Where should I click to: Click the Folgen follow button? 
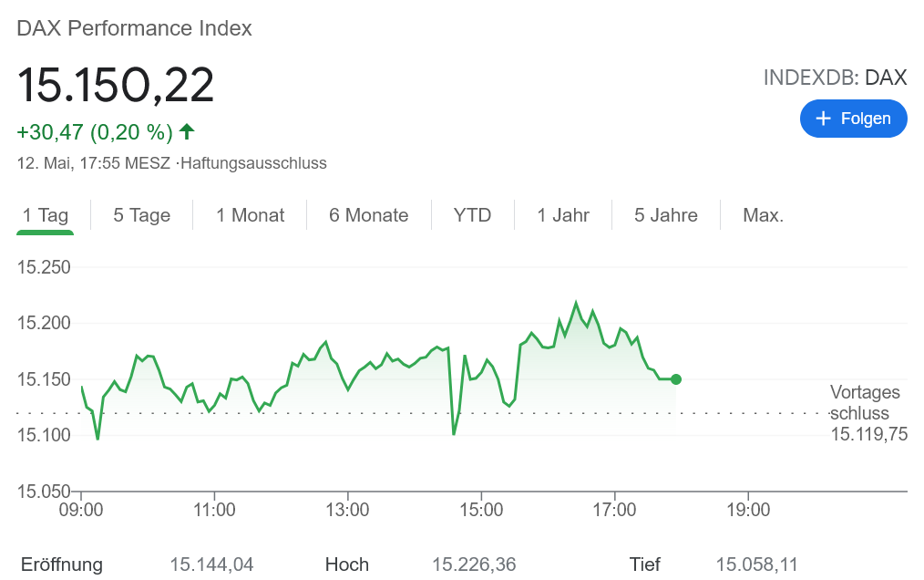click(x=853, y=119)
